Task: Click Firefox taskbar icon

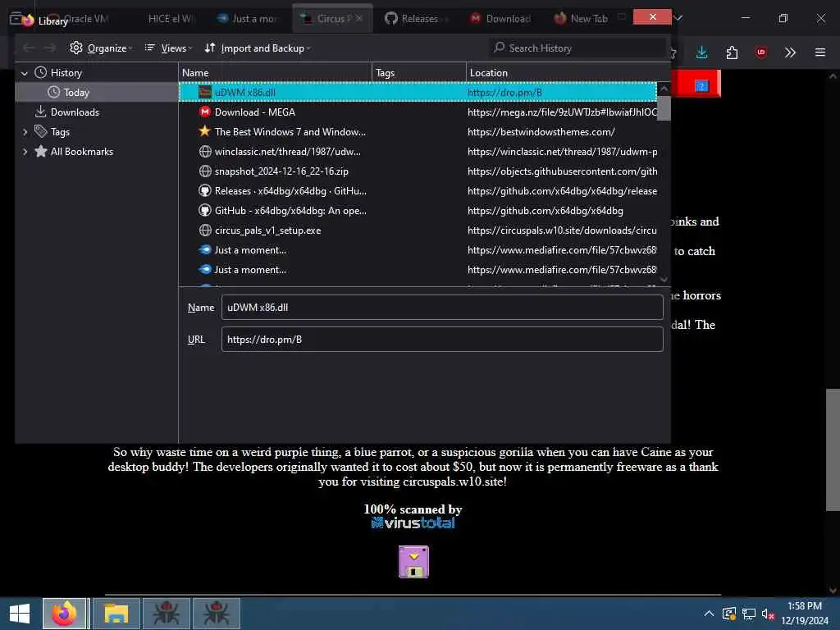Action: click(64, 614)
